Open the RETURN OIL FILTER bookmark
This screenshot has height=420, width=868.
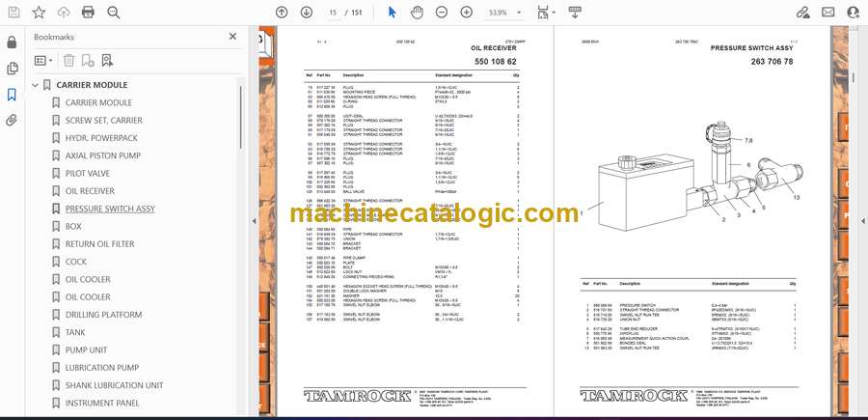[99, 244]
